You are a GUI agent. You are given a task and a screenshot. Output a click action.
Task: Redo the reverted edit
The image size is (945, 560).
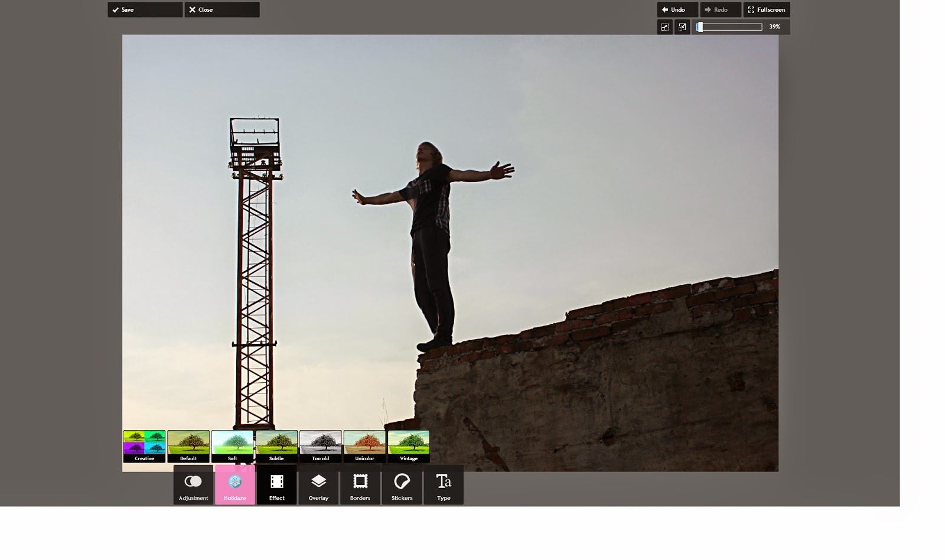pos(721,9)
